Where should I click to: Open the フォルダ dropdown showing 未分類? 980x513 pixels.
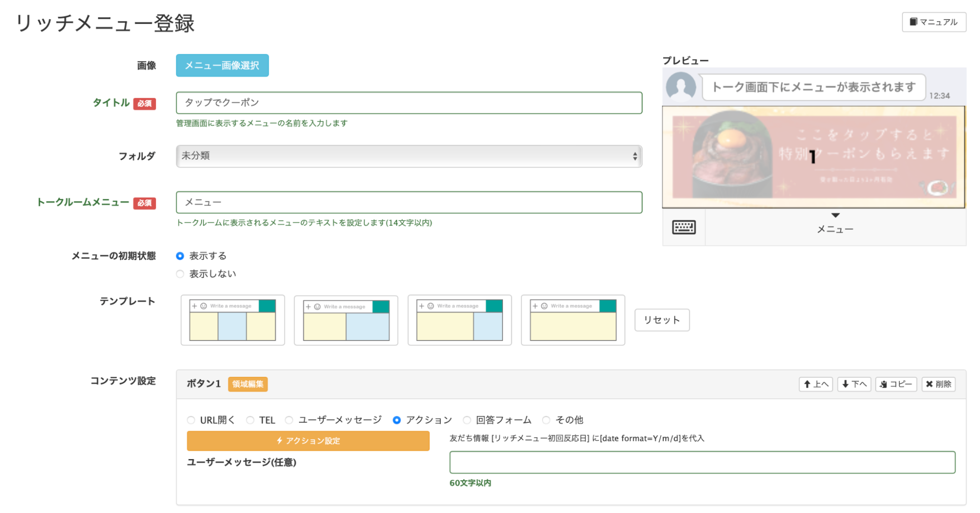[x=409, y=156]
